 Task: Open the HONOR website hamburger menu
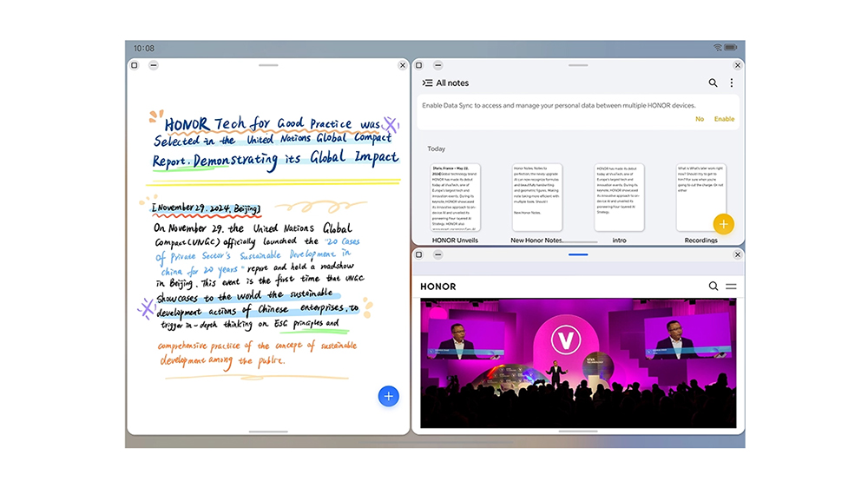click(x=731, y=287)
